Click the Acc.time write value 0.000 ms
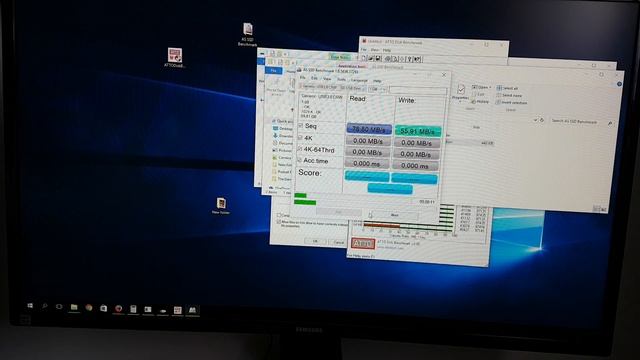 pyautogui.click(x=415, y=166)
